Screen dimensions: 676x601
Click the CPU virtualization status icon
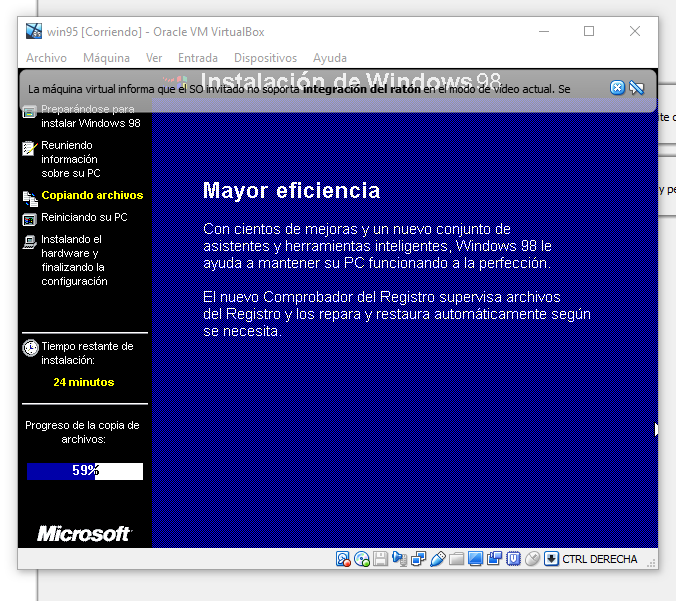click(513, 559)
